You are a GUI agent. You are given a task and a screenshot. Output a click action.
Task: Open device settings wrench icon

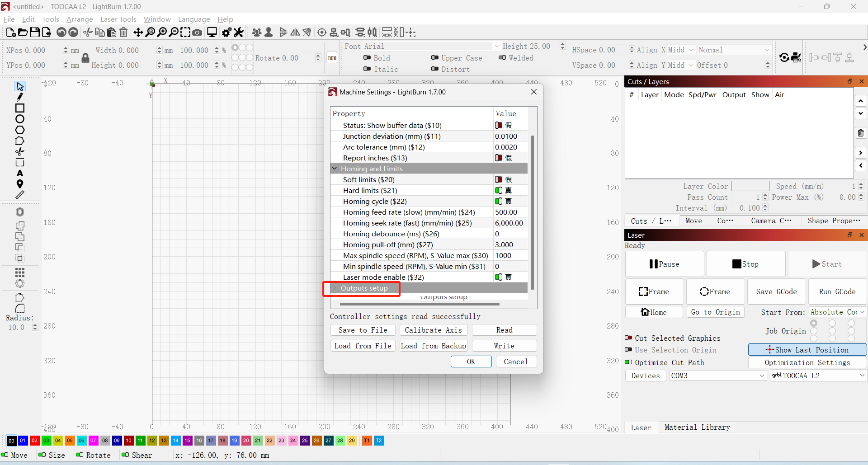239,32
